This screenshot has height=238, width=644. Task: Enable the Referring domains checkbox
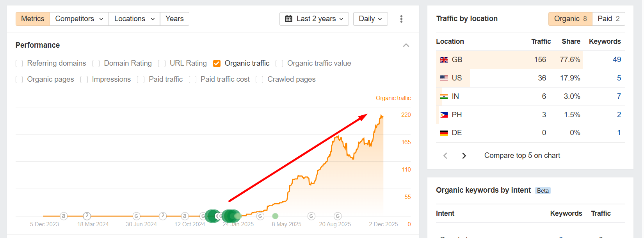[19, 63]
